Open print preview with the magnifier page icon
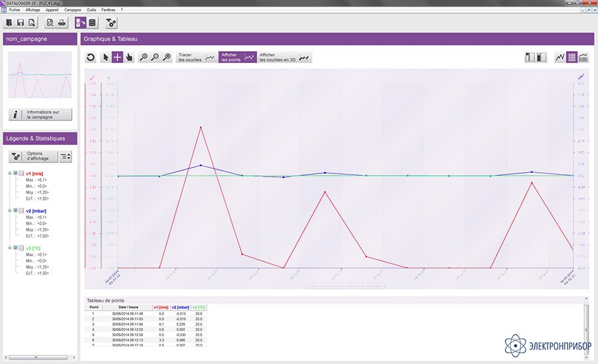Image resolution: width=598 pixels, height=364 pixels. coord(50,23)
